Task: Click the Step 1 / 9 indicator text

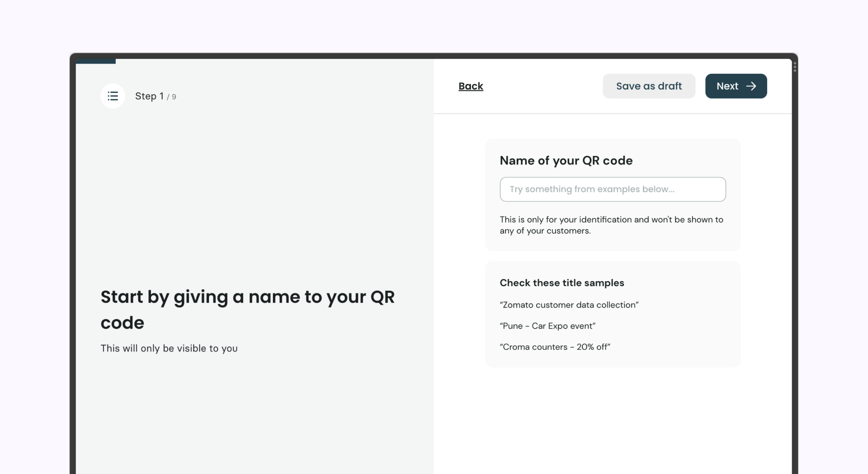Action: 156,96
